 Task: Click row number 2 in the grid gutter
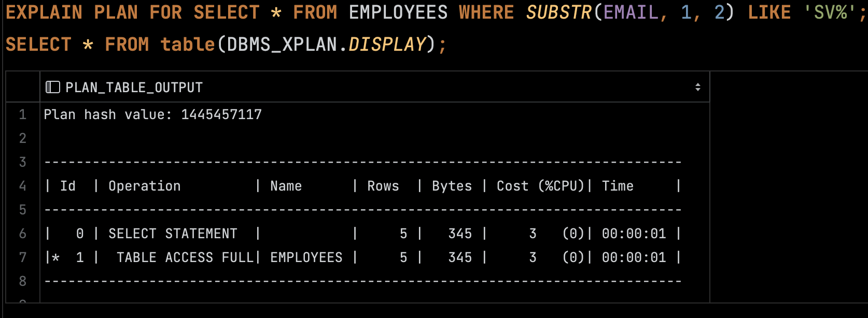[x=23, y=138]
